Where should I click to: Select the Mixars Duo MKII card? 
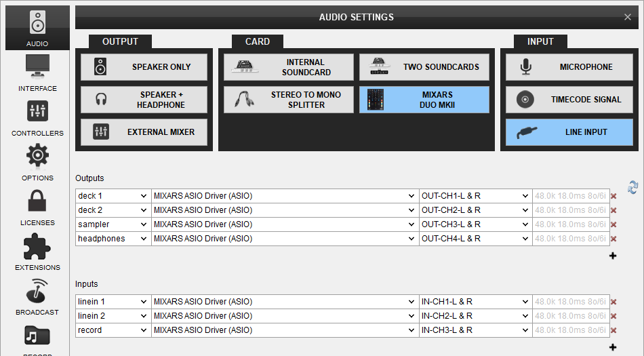[424, 100]
